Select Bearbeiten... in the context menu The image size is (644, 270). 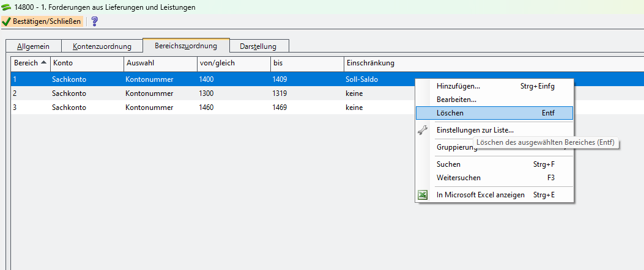pos(456,99)
